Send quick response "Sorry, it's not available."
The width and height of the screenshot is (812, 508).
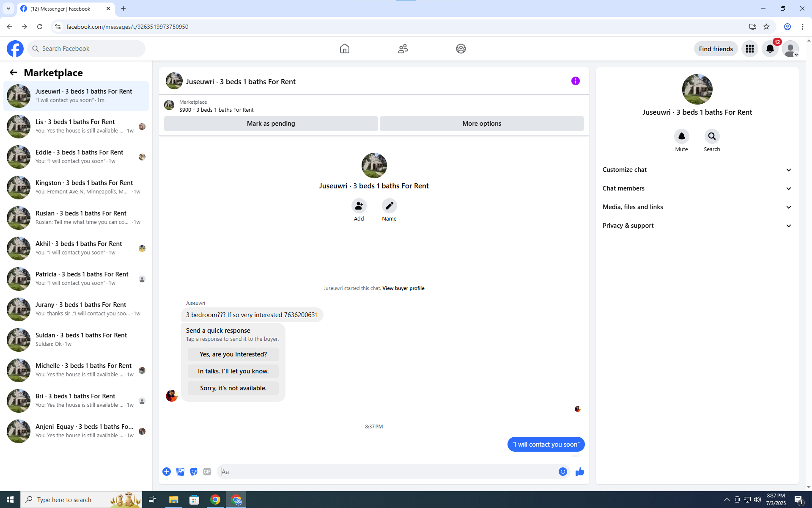[x=233, y=388]
